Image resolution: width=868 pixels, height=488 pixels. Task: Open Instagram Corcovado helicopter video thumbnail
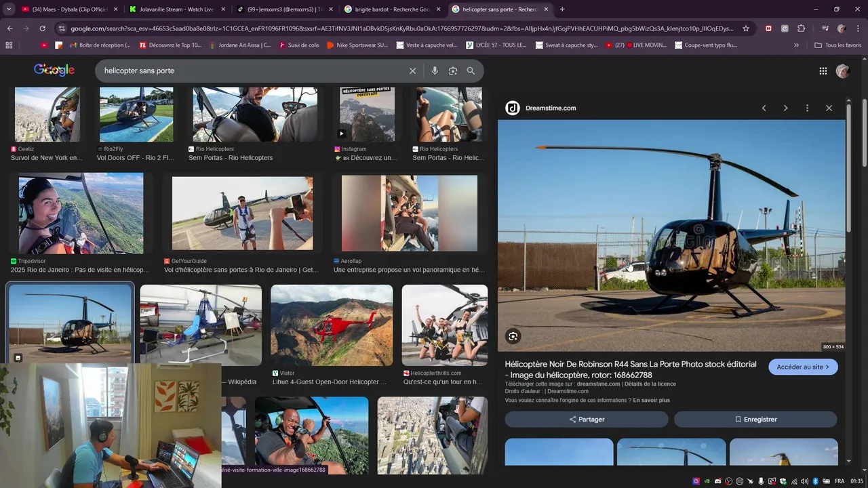(x=367, y=115)
